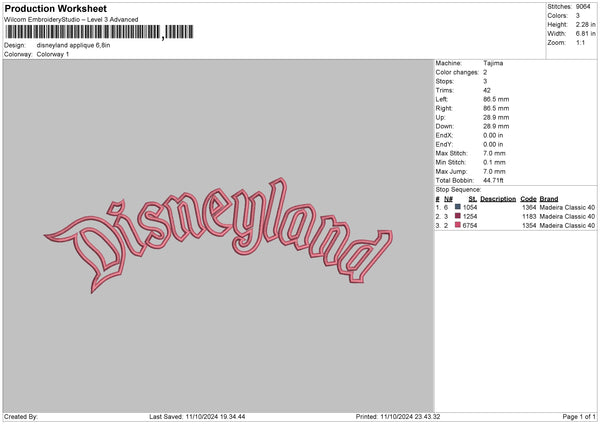
Task: Click the design name "disneyland applique 6,8in"
Action: click(x=73, y=45)
